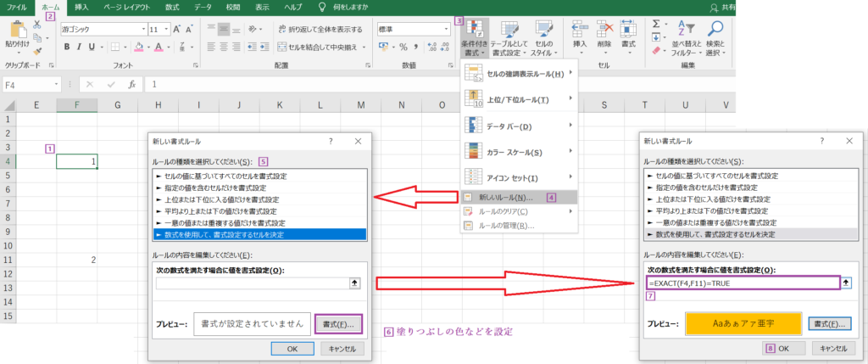Image resolution: width=868 pixels, height=364 pixels.
Task: Open 条件付き書式 conditional formatting button
Action: click(476, 38)
